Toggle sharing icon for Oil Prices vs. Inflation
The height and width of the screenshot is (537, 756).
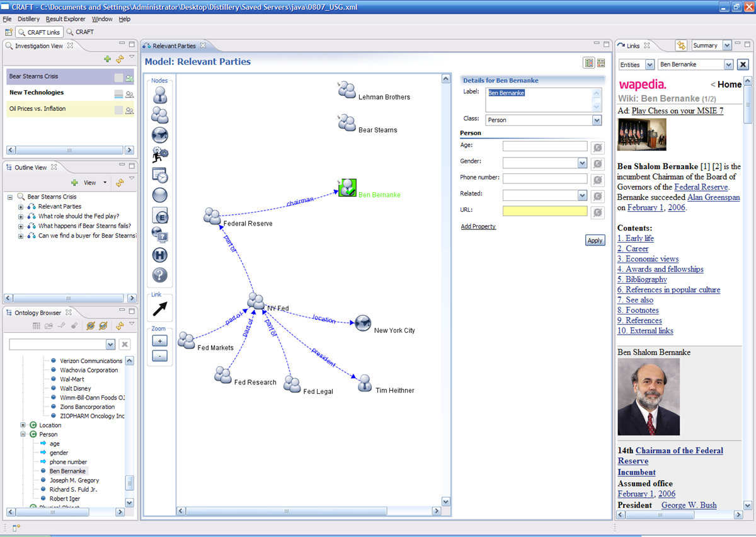click(x=129, y=110)
